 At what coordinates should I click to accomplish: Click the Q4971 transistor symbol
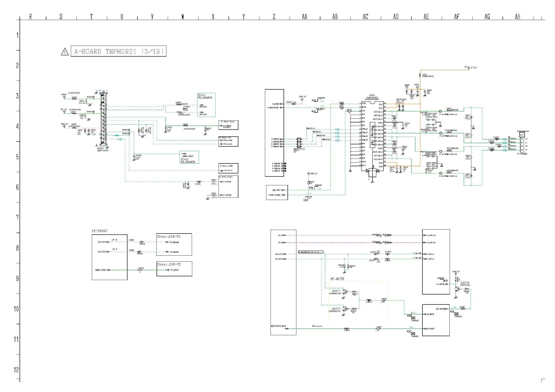(345, 292)
